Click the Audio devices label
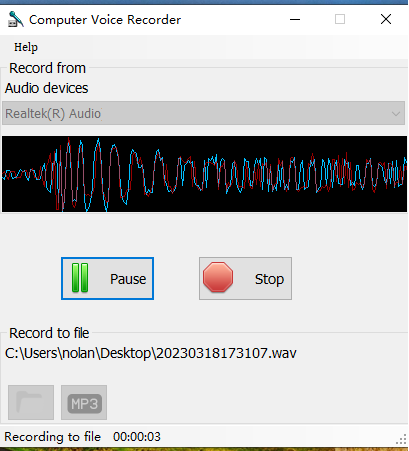Image resolution: width=409 pixels, height=451 pixels. click(46, 88)
